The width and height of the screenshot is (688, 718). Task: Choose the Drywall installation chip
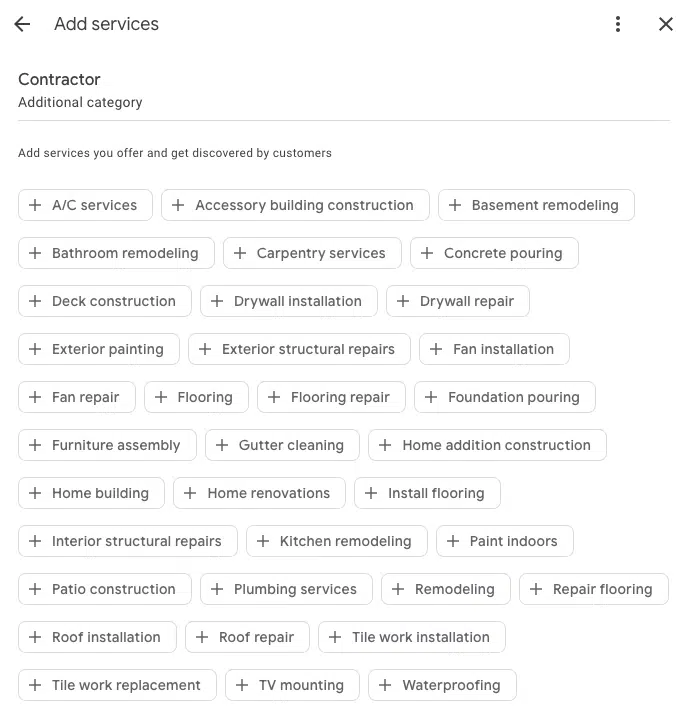(x=289, y=301)
